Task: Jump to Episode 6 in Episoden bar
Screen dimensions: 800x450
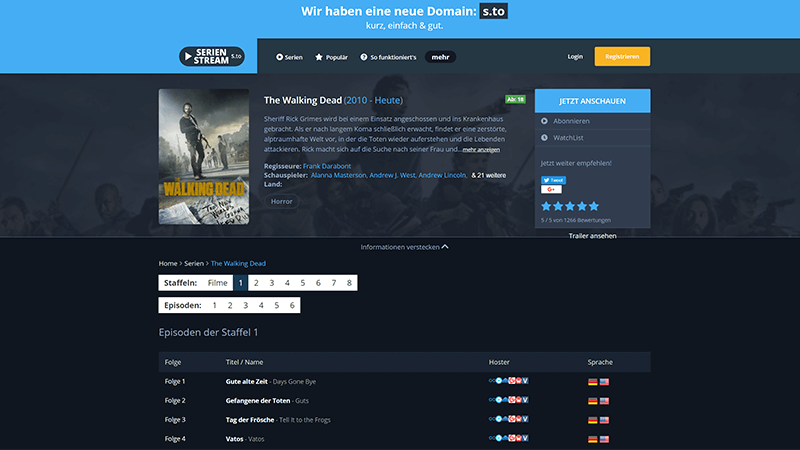Action: pos(292,305)
